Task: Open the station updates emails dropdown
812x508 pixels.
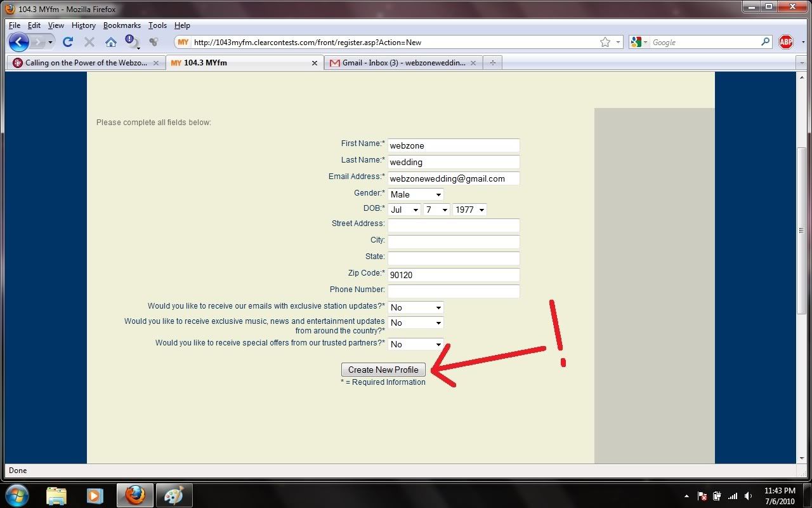Action: click(416, 307)
